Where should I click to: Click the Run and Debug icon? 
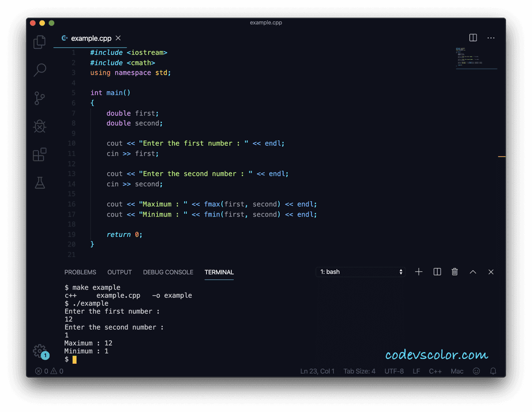click(x=39, y=126)
